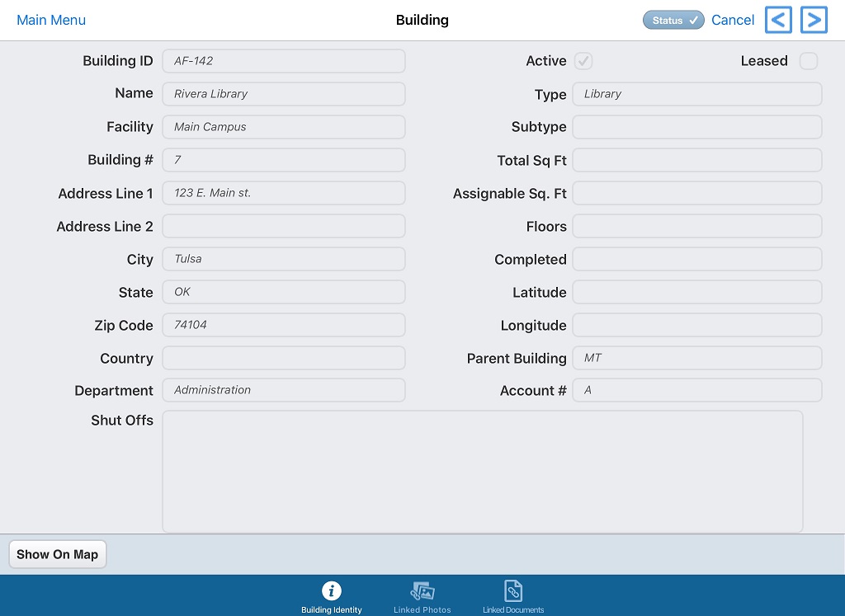This screenshot has height=616, width=845.
Task: Click the Total Sq Ft field
Action: point(696,160)
